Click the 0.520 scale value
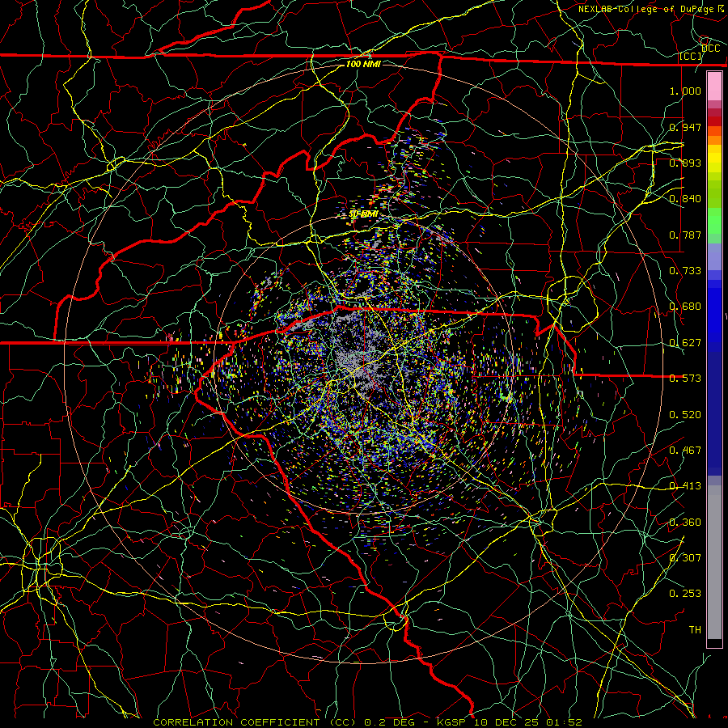The image size is (728, 728). 685,415
